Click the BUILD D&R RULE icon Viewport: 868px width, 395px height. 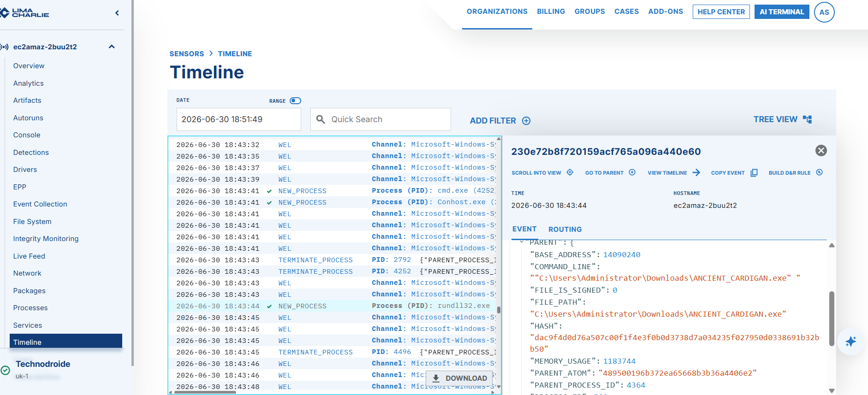pos(820,172)
